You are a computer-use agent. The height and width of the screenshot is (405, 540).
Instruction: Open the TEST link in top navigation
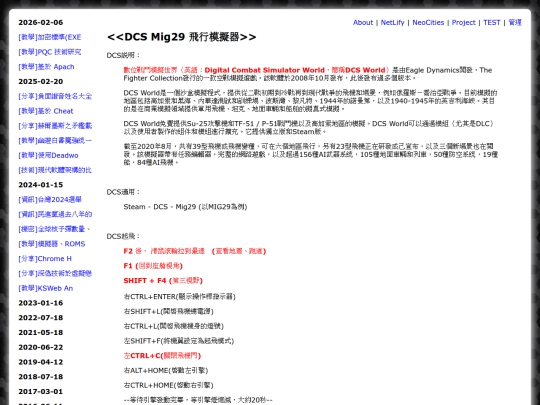pos(491,22)
